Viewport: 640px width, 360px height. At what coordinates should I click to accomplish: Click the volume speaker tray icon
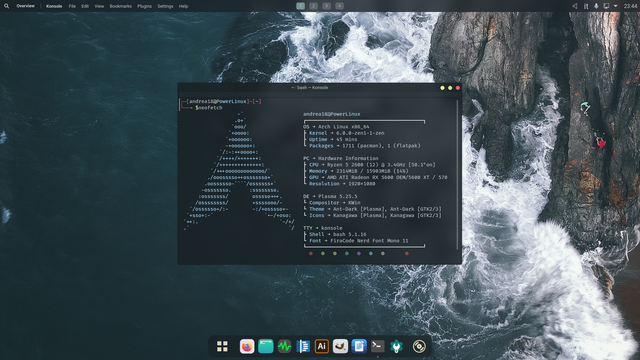(575, 6)
